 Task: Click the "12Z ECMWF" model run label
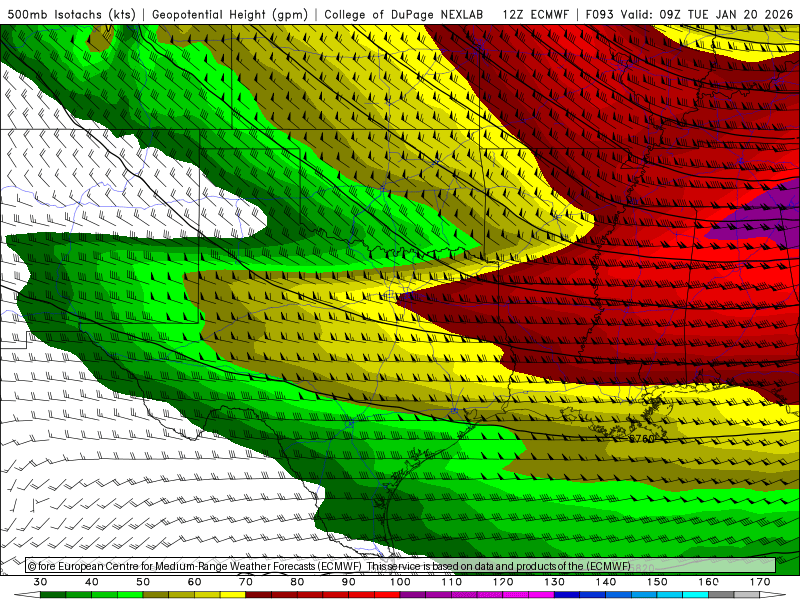click(535, 14)
